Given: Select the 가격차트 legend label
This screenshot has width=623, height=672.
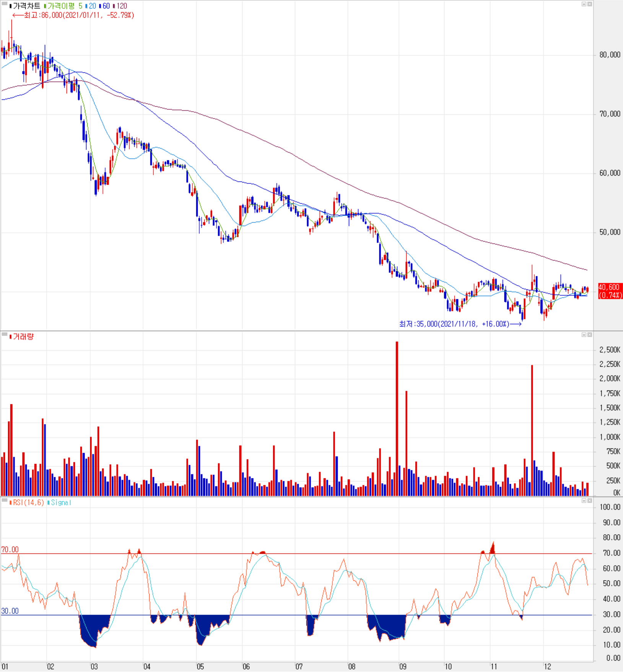Looking at the screenshot, I should (x=26, y=6).
